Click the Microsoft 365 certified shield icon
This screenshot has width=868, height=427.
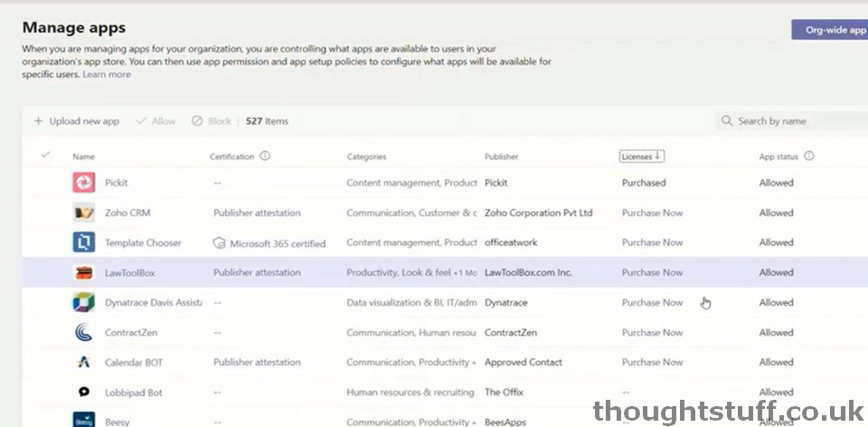[219, 243]
